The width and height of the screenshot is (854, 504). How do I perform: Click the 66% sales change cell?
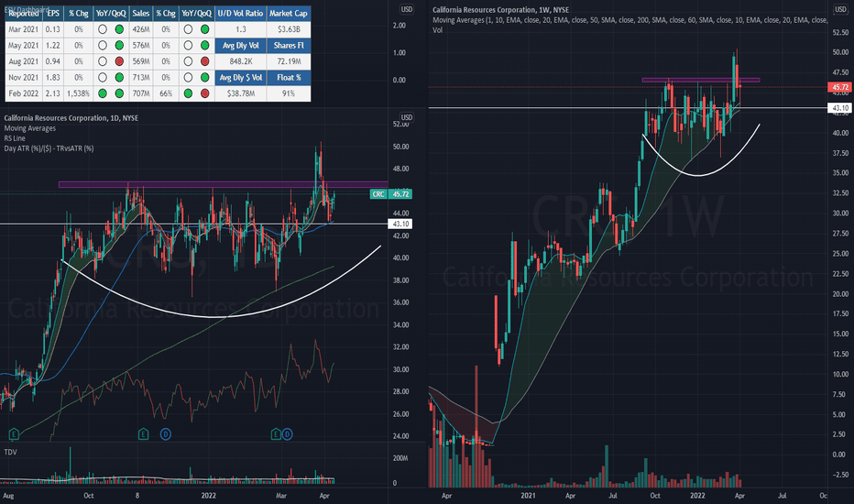pos(166,93)
